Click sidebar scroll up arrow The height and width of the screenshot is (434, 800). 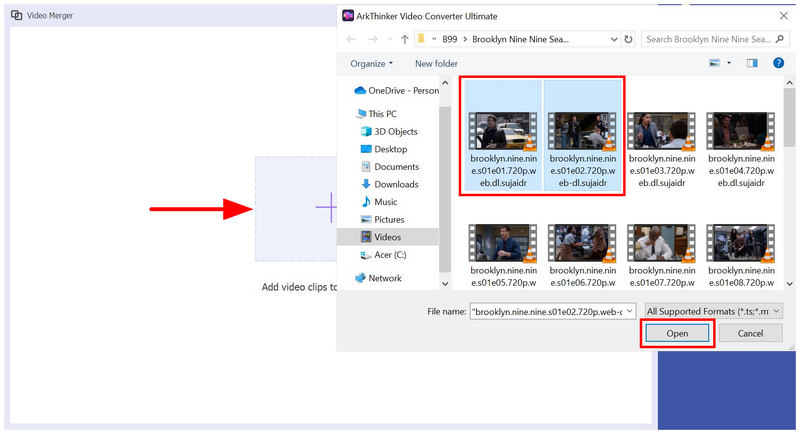coord(445,83)
